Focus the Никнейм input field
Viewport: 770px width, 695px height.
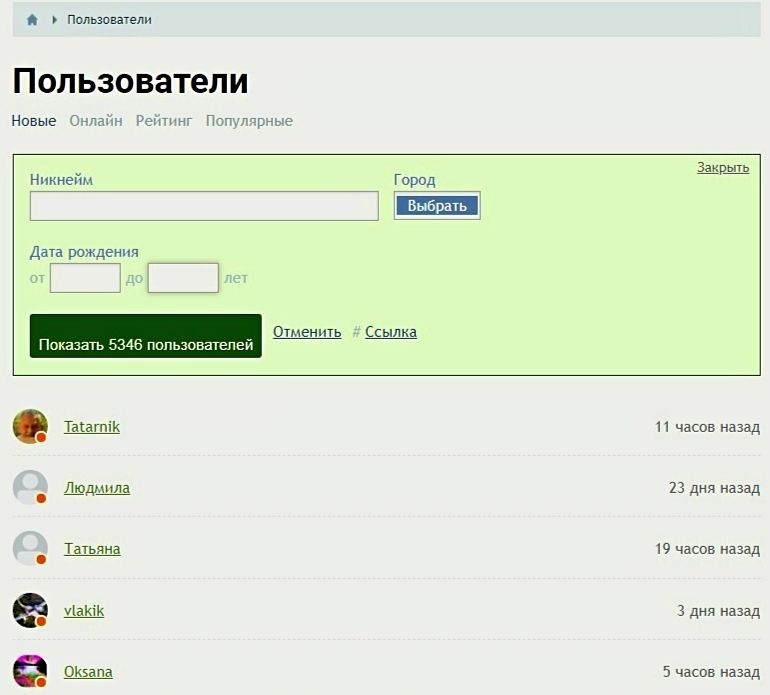pos(204,206)
